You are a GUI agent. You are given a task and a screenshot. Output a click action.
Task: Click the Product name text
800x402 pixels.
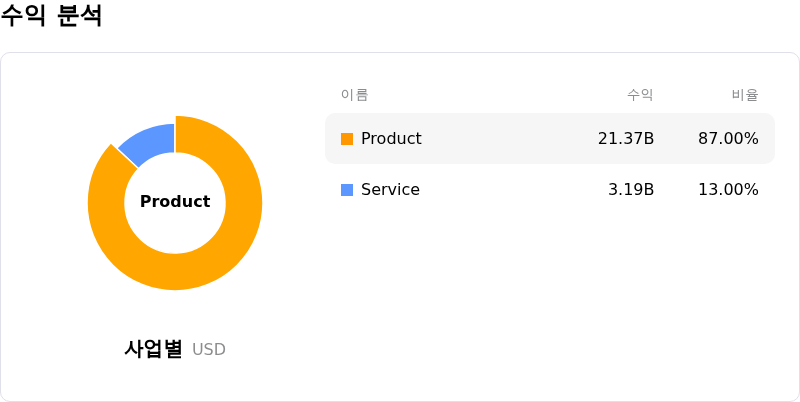[x=391, y=139]
